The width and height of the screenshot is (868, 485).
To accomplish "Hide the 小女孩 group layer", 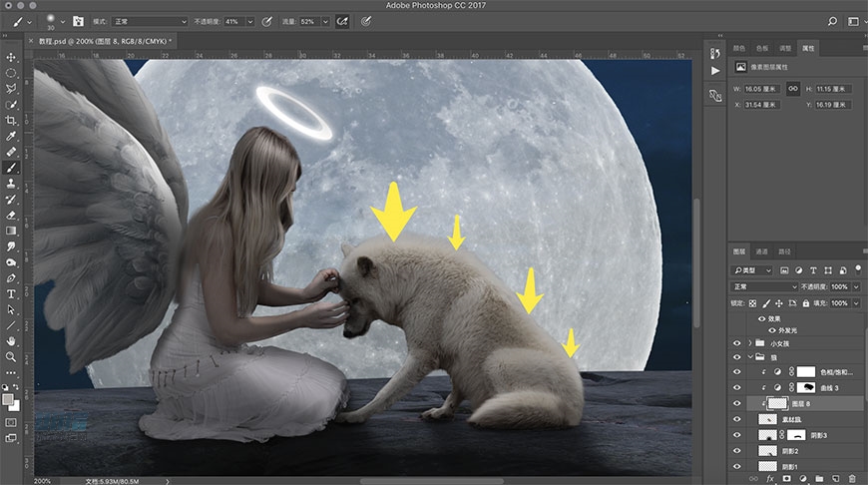I will tap(737, 343).
